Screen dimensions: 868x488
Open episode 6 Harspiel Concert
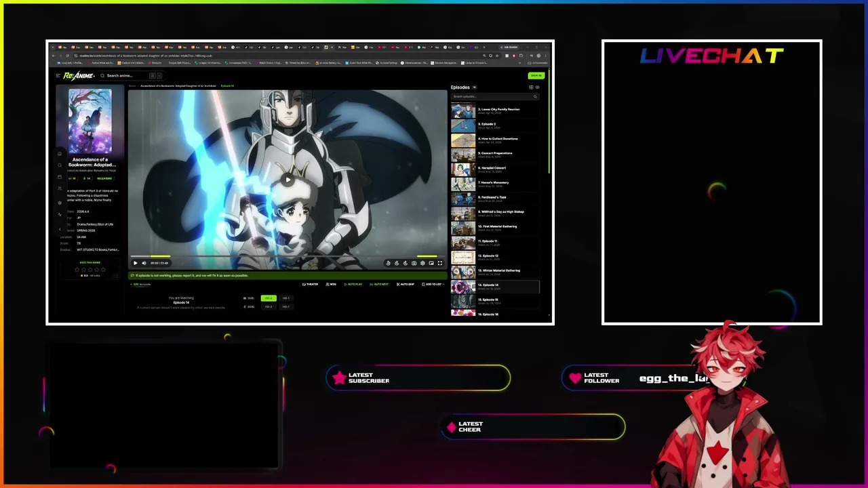tap(495, 169)
